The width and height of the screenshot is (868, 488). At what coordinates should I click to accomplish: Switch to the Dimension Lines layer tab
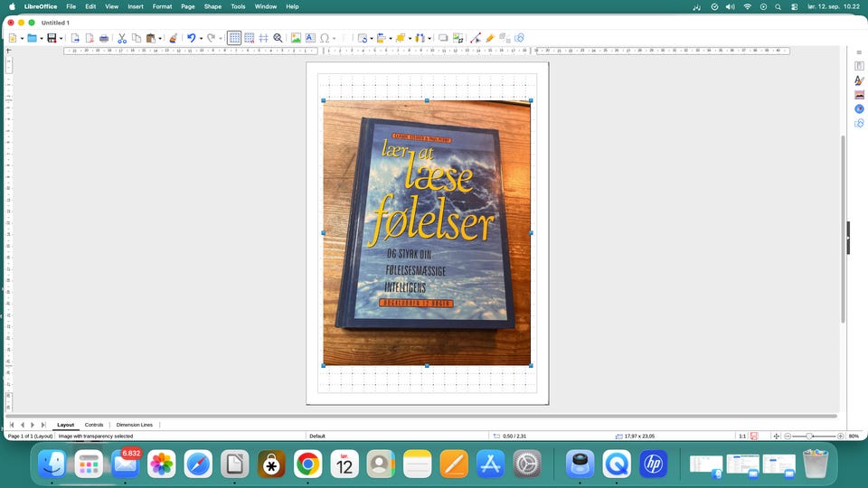coord(135,425)
